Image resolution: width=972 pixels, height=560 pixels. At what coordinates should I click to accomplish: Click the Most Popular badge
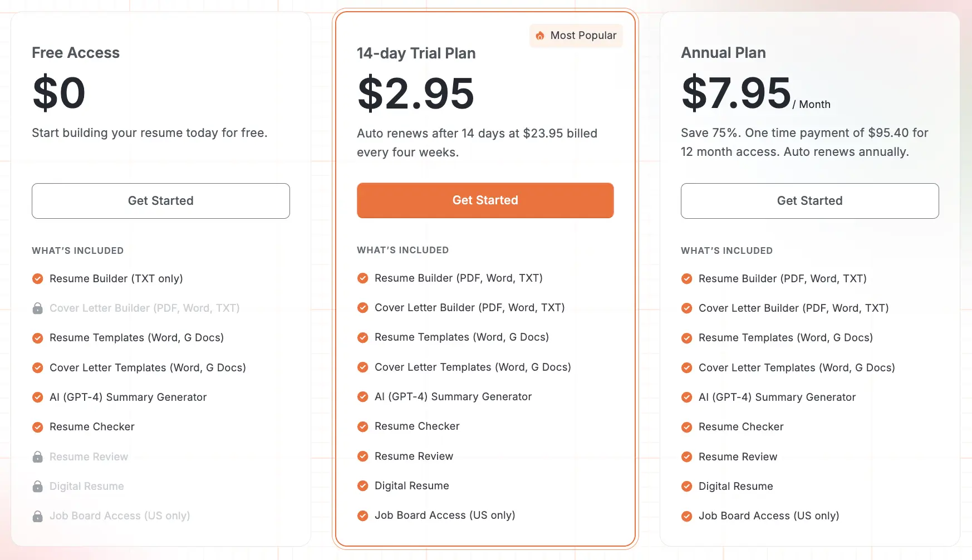pos(576,36)
